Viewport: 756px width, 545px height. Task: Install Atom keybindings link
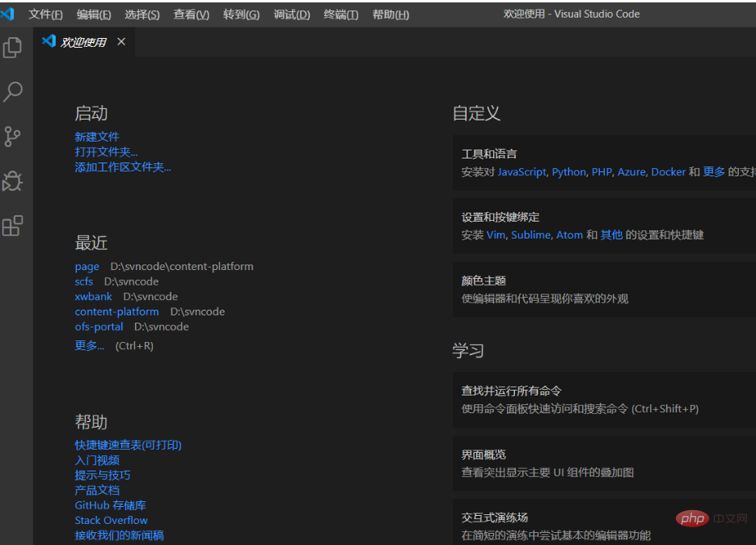point(569,234)
